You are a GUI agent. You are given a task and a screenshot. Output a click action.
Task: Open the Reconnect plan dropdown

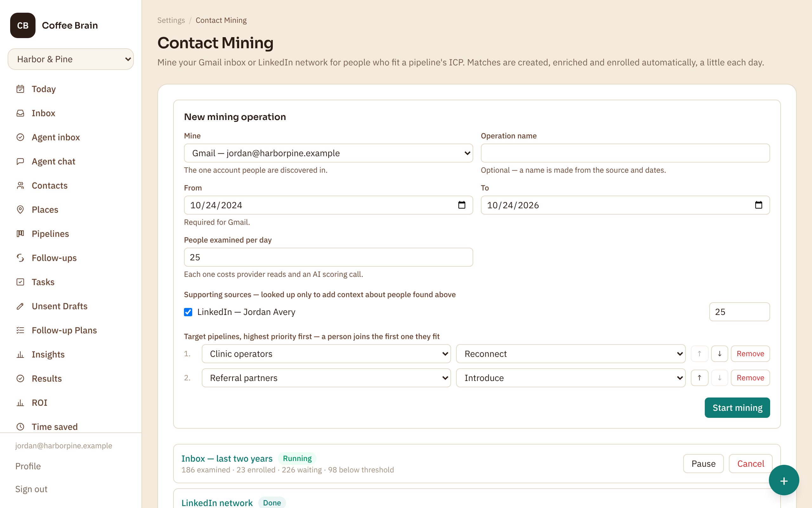[570, 354]
